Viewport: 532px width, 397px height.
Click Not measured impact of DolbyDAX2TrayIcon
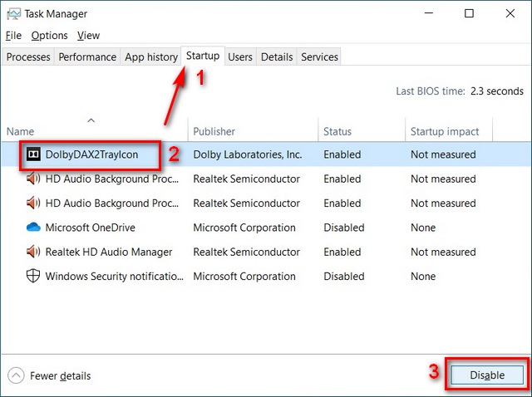443,154
